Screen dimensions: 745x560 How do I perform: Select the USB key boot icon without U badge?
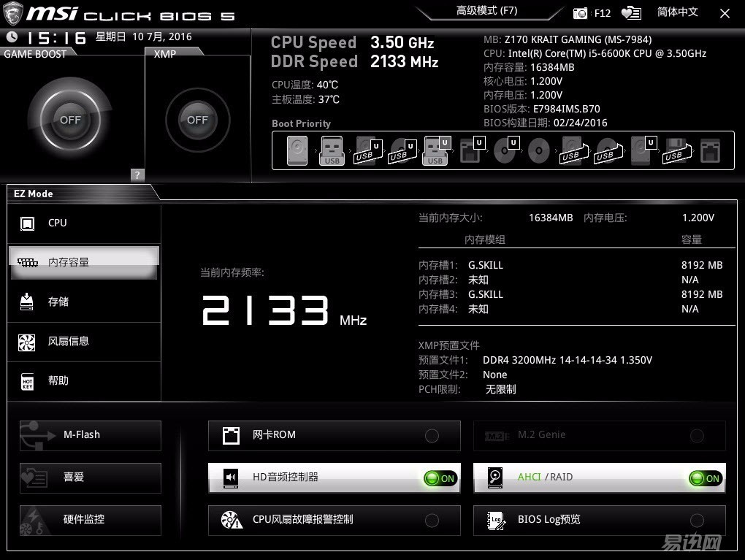tap(332, 150)
